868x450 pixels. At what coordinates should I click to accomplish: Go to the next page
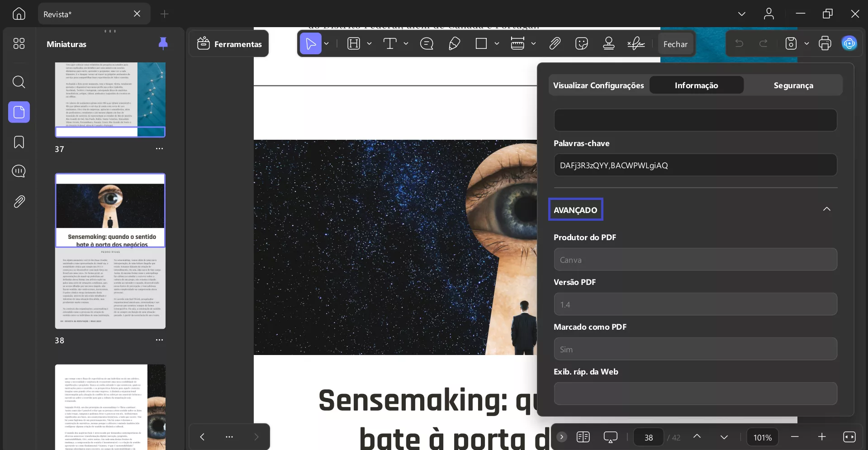724,437
